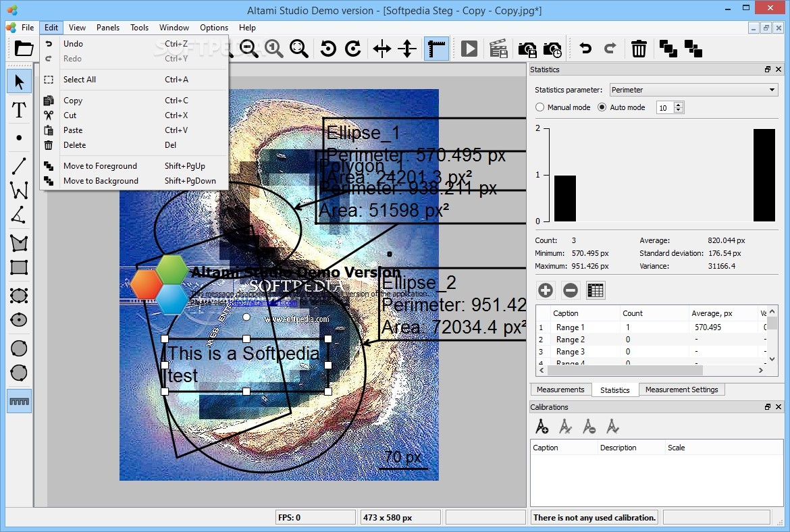Open timed capture camera icon

[x=552, y=49]
